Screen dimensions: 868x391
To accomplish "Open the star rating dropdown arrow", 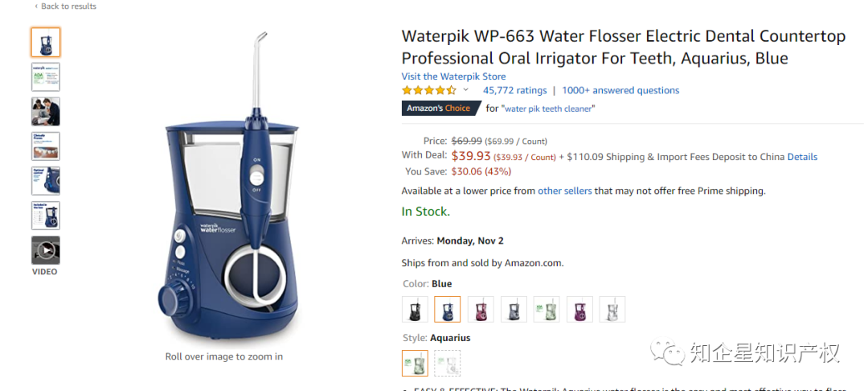I will (x=465, y=90).
